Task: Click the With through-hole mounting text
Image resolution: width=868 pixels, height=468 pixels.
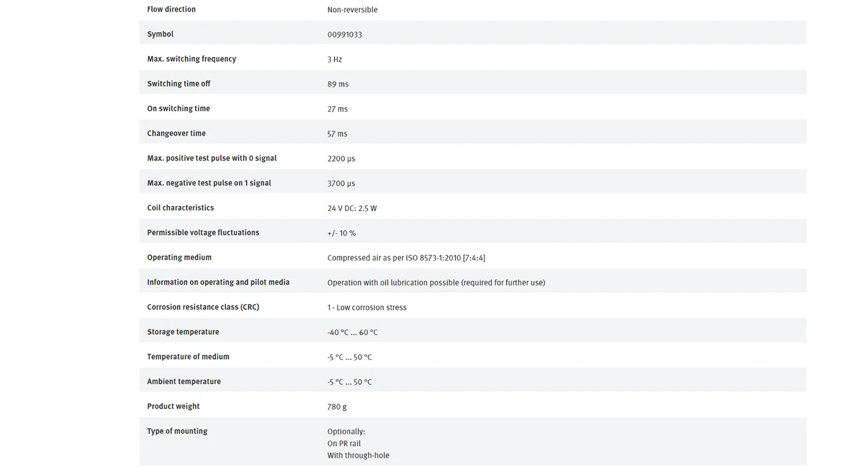Action: pyautogui.click(x=358, y=455)
